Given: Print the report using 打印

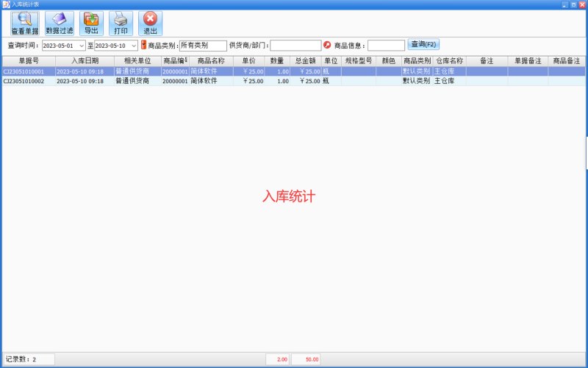Looking at the screenshot, I should click(x=121, y=24).
